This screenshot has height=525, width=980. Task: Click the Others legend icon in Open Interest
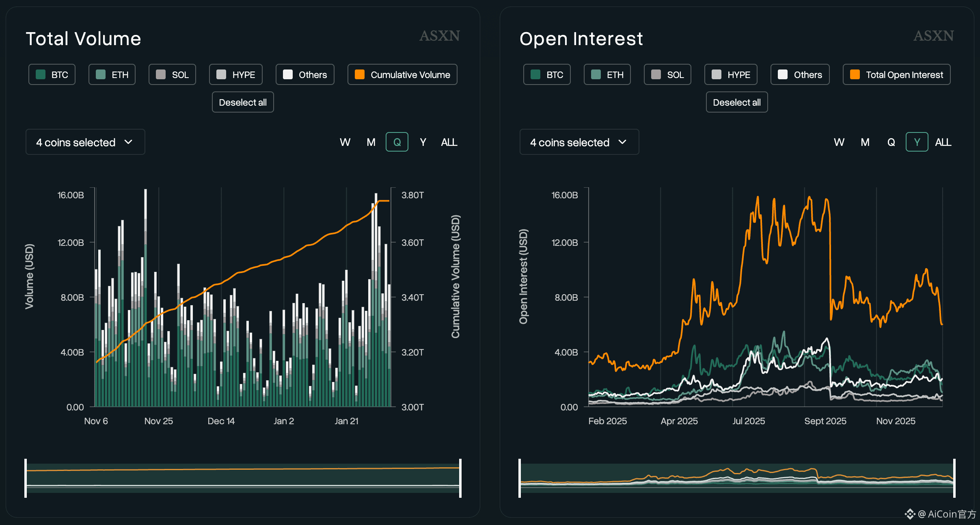coord(783,74)
